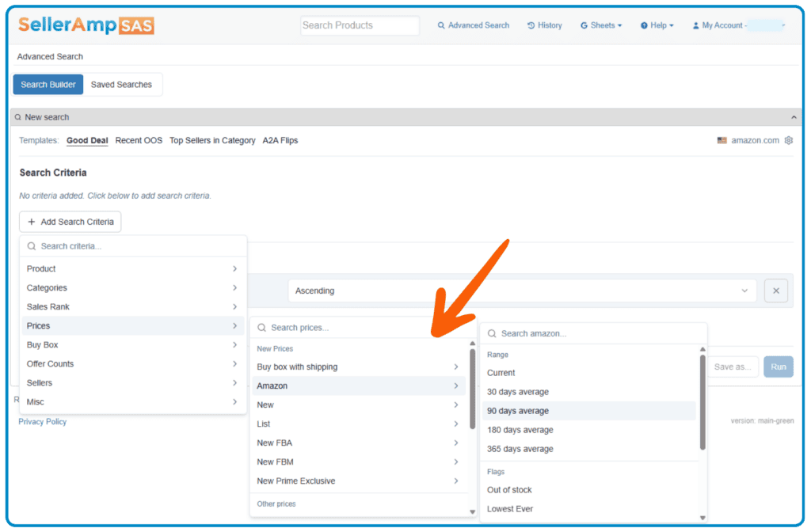
Task: Click the SellerAmp SAS logo
Action: (x=86, y=25)
